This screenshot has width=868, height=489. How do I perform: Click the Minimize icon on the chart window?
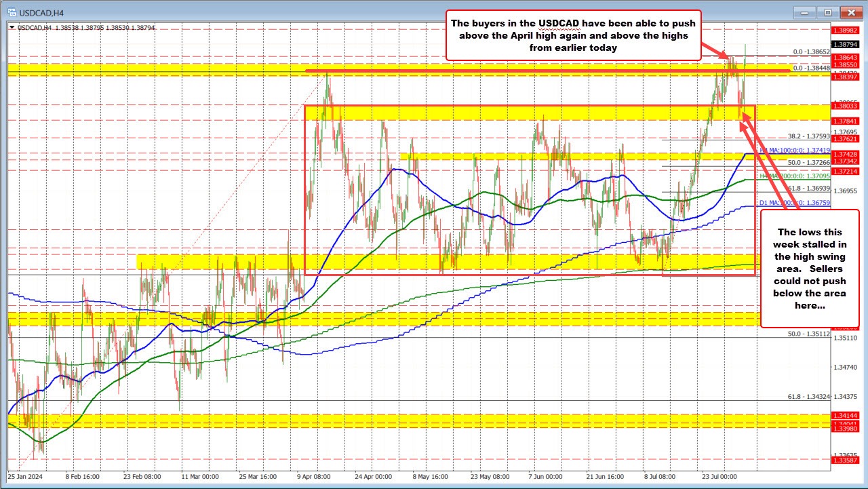pos(804,12)
